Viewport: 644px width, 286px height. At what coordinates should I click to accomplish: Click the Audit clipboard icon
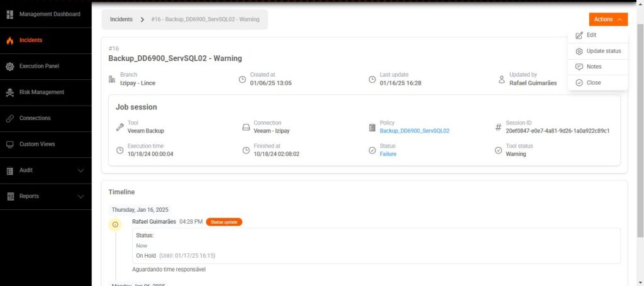click(x=9, y=170)
